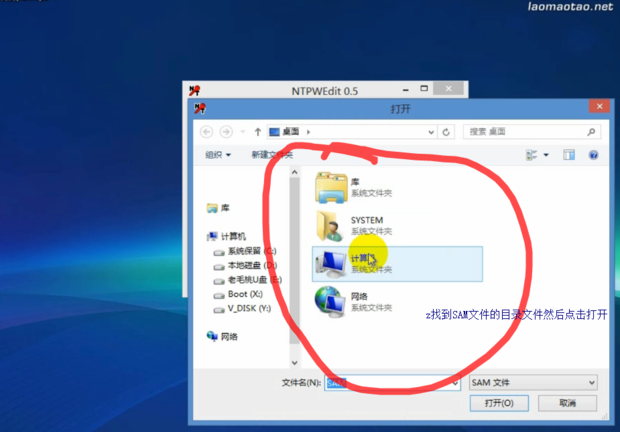Screen dimensions: 620x432
Task: Select 库 in the navigation pane
Action: pyautogui.click(x=218, y=208)
